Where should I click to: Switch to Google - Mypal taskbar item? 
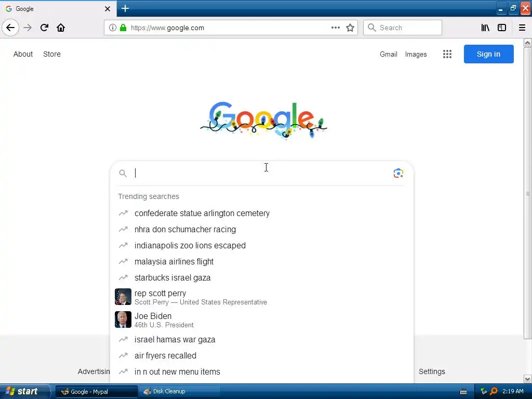click(x=96, y=392)
